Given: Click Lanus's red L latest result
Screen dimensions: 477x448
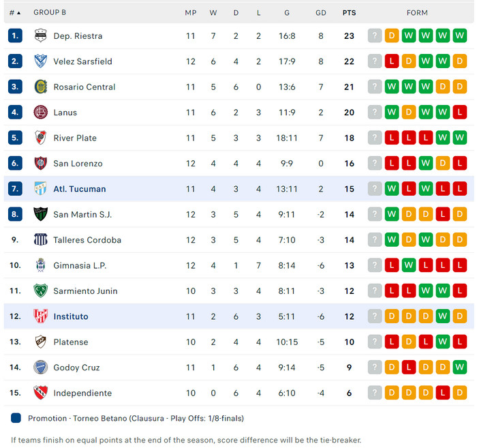Looking at the screenshot, I should point(460,113).
